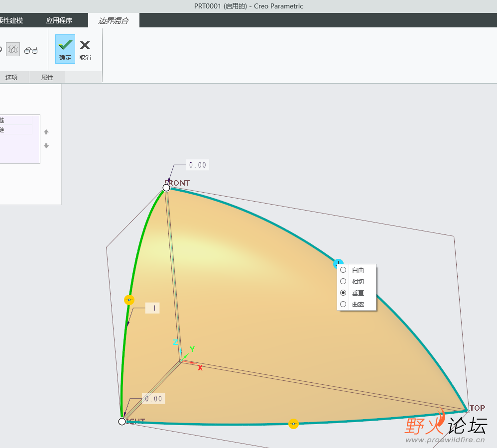Open the 边界混合 ribbon tab
The height and width of the screenshot is (448, 497).
(114, 20)
